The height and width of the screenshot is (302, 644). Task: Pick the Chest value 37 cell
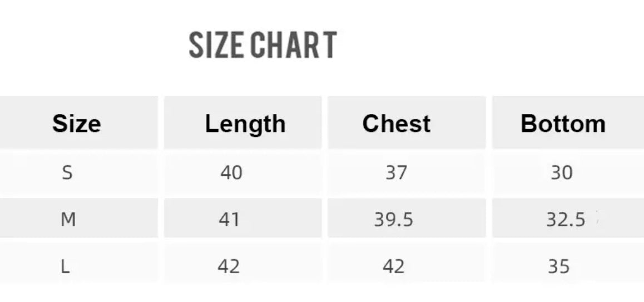(x=396, y=173)
